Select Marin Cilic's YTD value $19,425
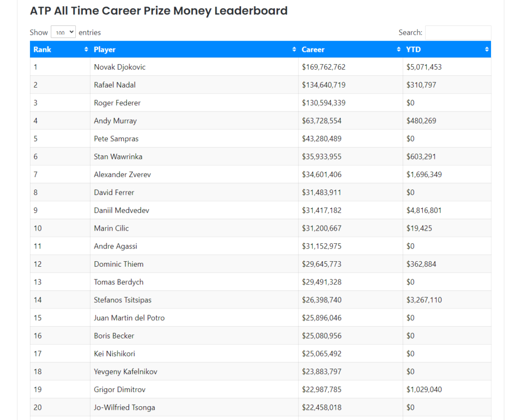Screen dimensions: 521x420 pyautogui.click(x=419, y=228)
